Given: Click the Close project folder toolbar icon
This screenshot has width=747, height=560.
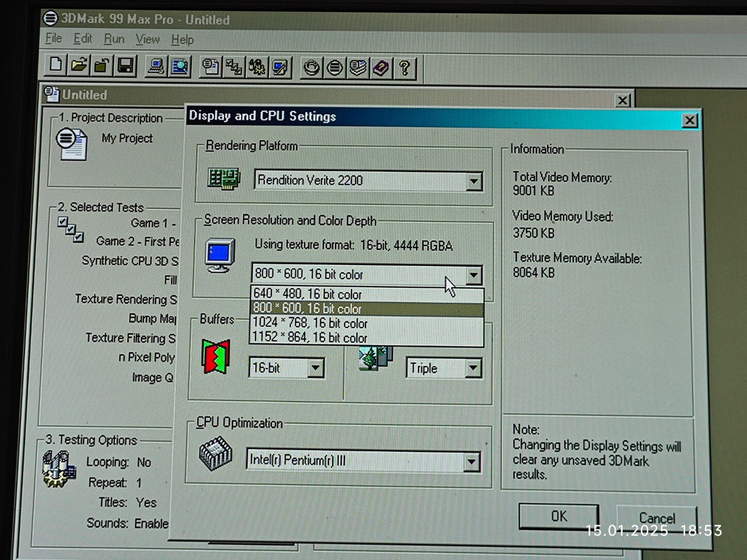Looking at the screenshot, I should pyautogui.click(x=102, y=66).
